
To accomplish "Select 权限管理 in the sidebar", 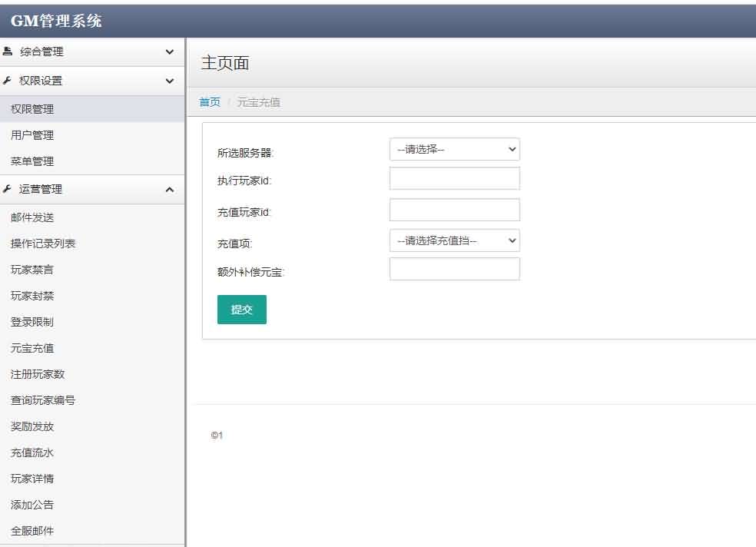I will 34,108.
